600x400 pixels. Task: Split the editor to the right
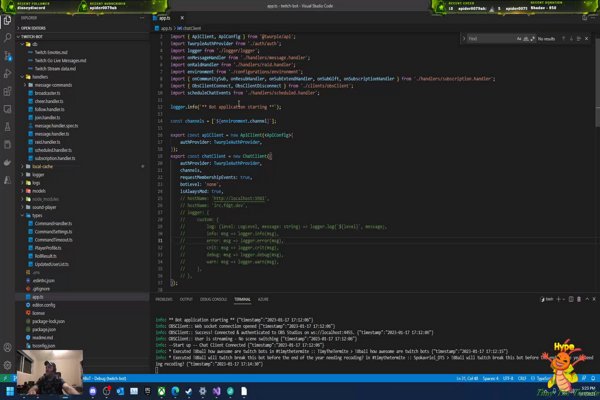coord(584,18)
